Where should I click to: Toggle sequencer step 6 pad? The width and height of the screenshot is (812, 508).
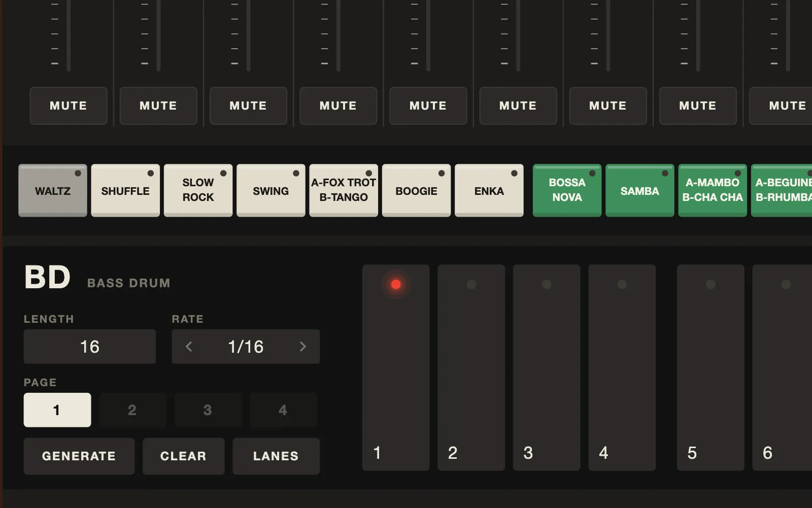783,367
